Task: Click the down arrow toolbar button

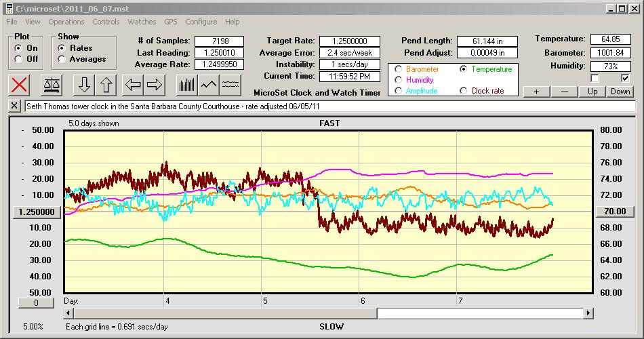Action: click(x=84, y=85)
